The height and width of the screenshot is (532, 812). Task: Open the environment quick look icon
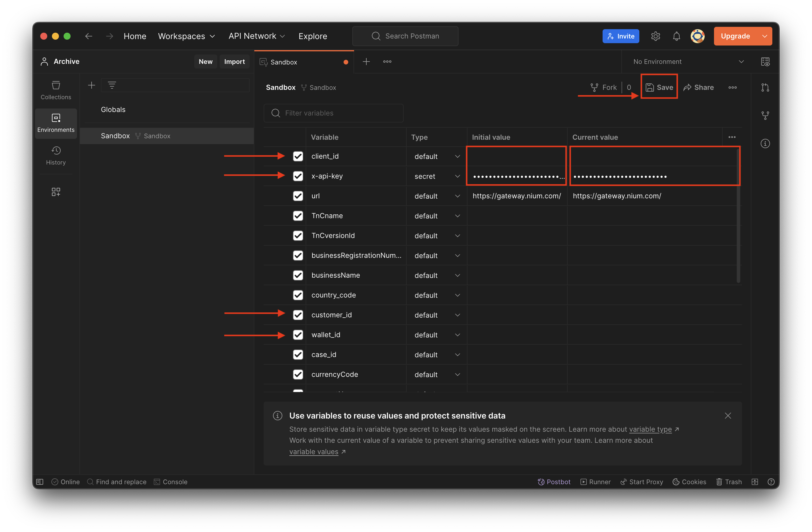pyautogui.click(x=765, y=62)
